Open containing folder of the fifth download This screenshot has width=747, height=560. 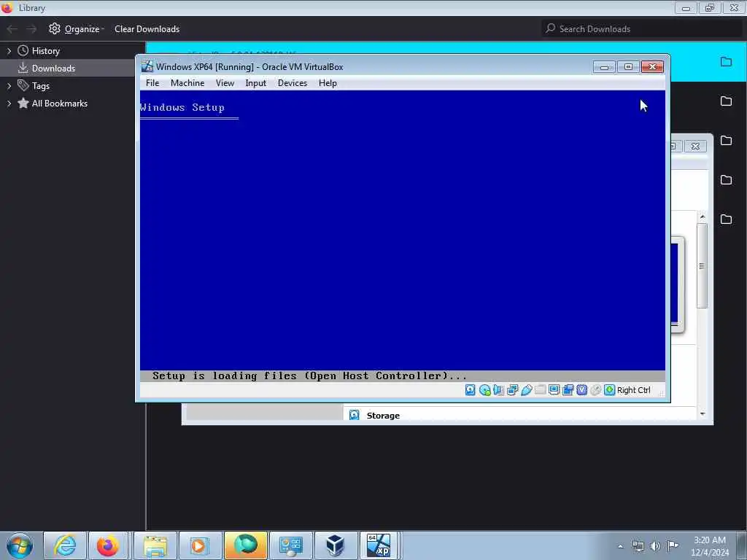pyautogui.click(x=726, y=219)
